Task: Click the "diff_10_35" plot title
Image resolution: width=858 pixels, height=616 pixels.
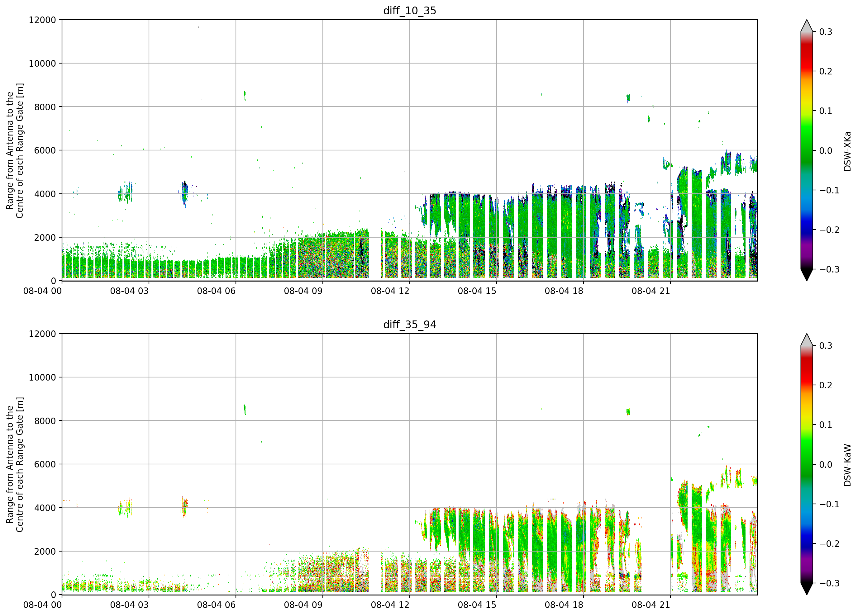Action: (x=410, y=11)
